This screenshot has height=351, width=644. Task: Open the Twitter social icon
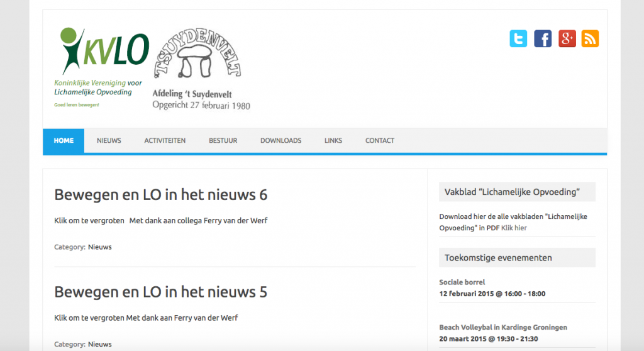click(518, 38)
